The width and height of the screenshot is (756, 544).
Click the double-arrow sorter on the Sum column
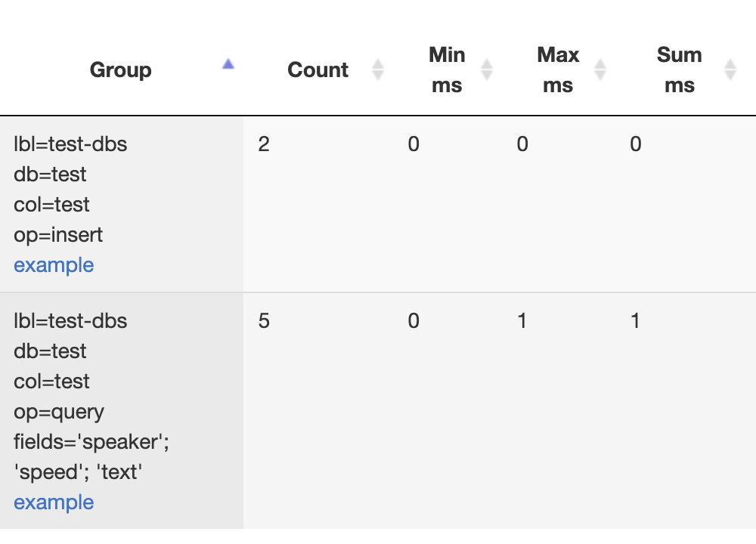tap(730, 68)
